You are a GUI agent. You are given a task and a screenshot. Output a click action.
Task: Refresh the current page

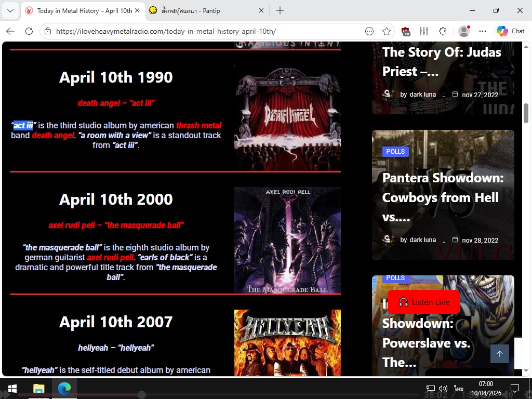[x=29, y=31]
